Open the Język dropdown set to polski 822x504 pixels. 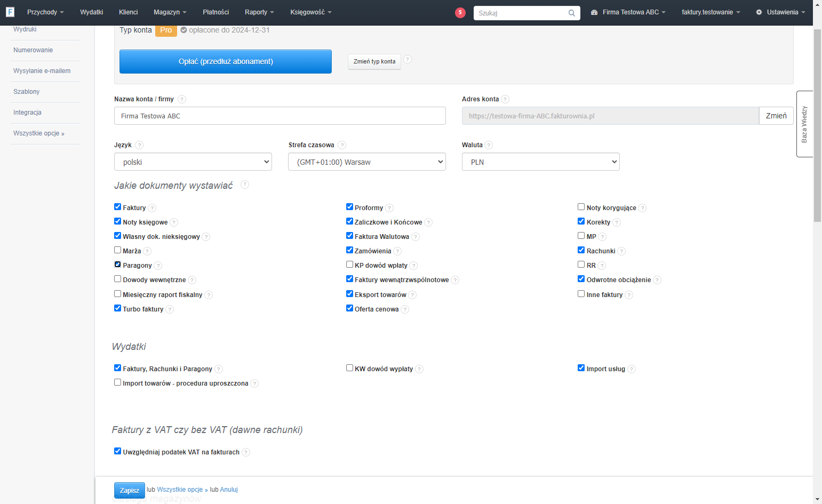pos(193,162)
